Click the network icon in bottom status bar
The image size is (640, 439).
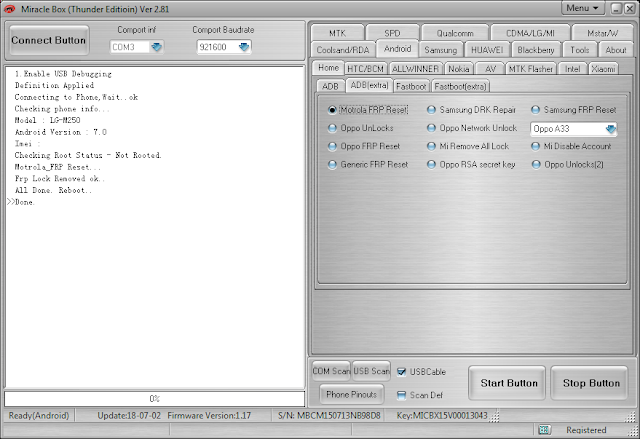pyautogui.click(x=544, y=430)
